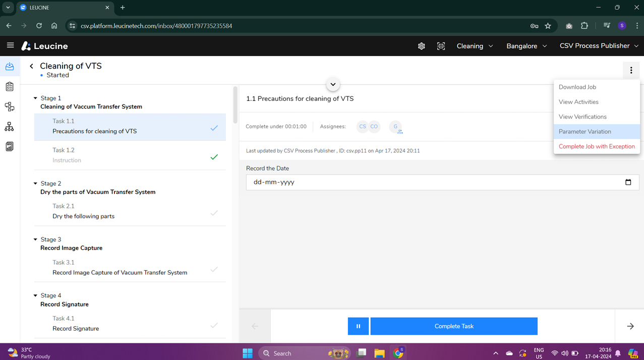Image resolution: width=644 pixels, height=360 pixels.
Task: Open the Bangalore facility dropdown
Action: click(x=526, y=46)
